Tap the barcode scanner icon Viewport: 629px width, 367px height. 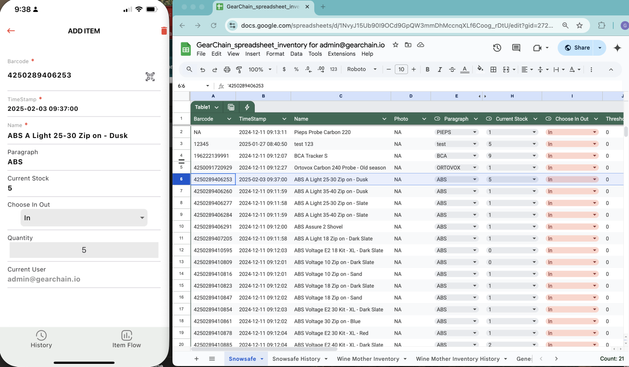(150, 77)
